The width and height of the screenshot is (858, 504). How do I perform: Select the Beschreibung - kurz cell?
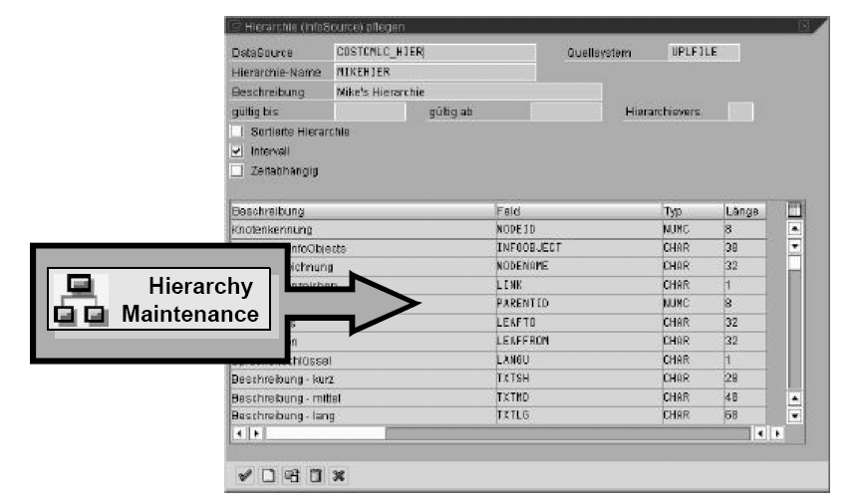(x=363, y=378)
